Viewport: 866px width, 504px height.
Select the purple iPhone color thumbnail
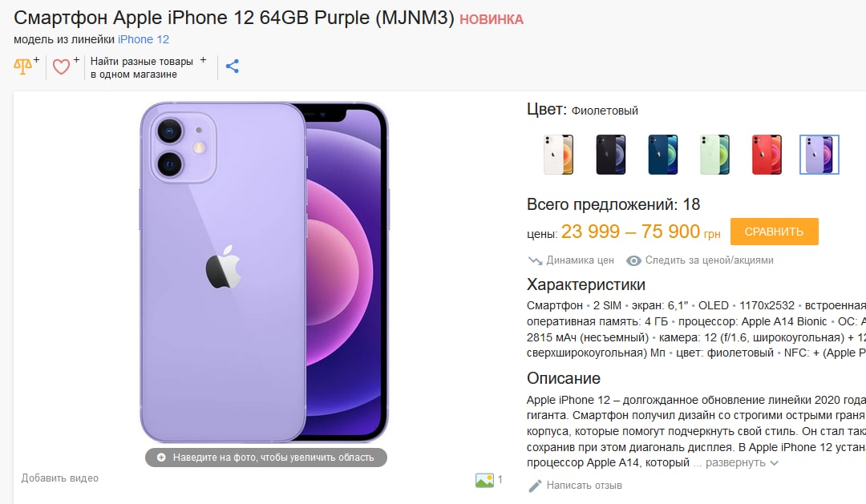[819, 155]
